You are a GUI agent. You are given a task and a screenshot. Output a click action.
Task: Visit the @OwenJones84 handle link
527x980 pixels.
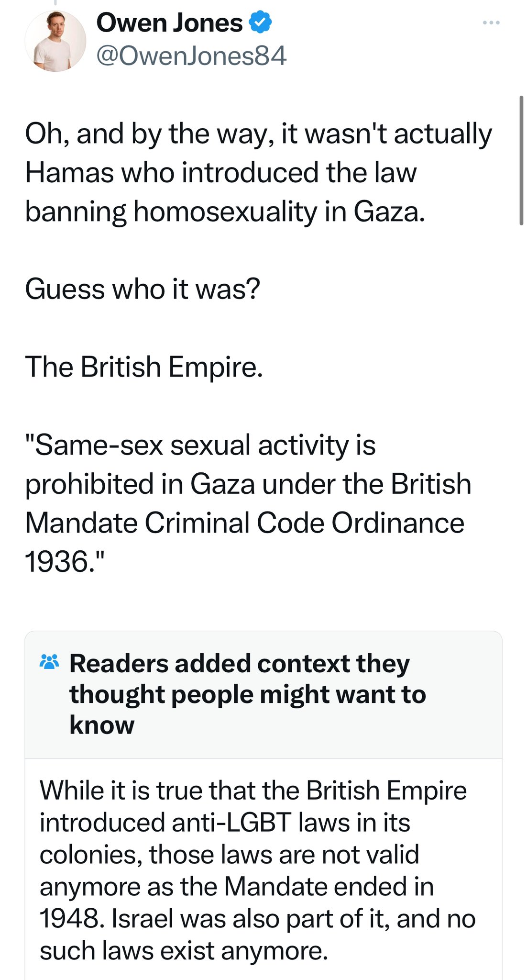pyautogui.click(x=191, y=56)
